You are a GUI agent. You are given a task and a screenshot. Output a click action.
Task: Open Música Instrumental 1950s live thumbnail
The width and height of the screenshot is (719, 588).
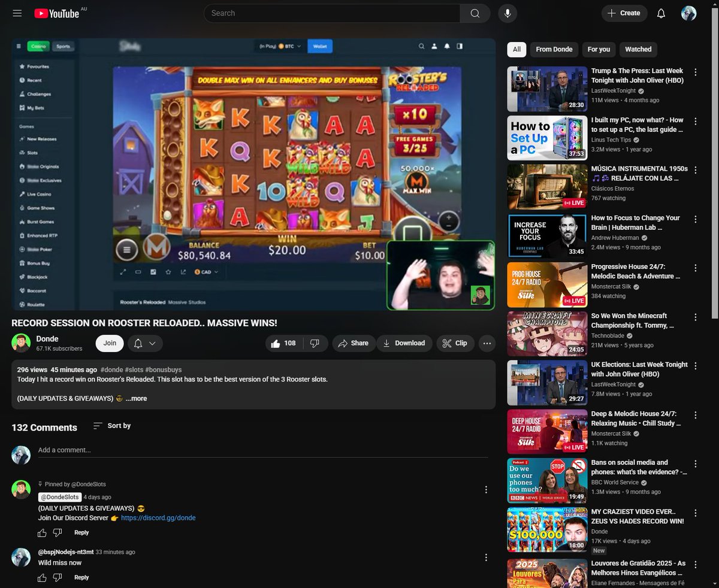tap(547, 187)
